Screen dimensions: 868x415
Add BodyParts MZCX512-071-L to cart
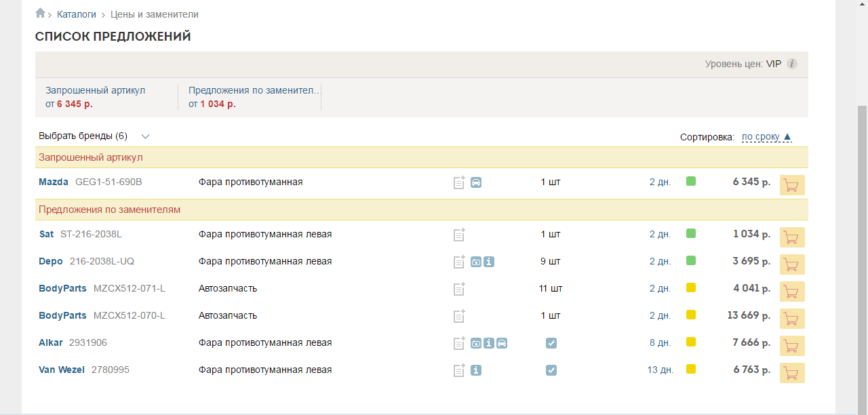tap(792, 292)
